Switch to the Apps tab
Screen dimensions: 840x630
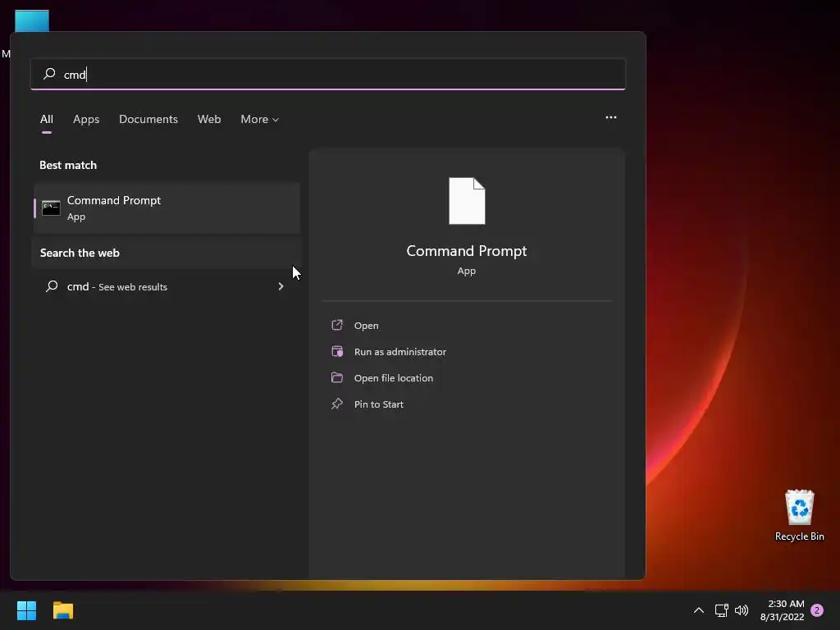pyautogui.click(x=86, y=119)
